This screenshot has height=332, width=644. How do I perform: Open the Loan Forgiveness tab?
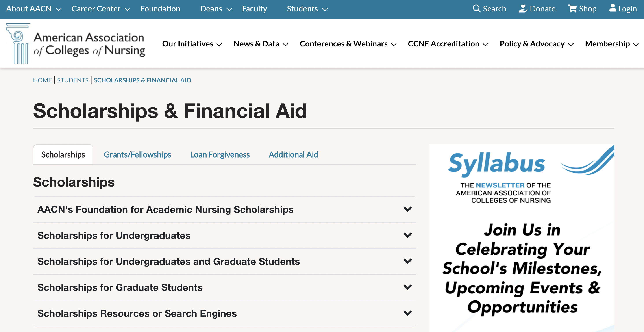coord(220,154)
